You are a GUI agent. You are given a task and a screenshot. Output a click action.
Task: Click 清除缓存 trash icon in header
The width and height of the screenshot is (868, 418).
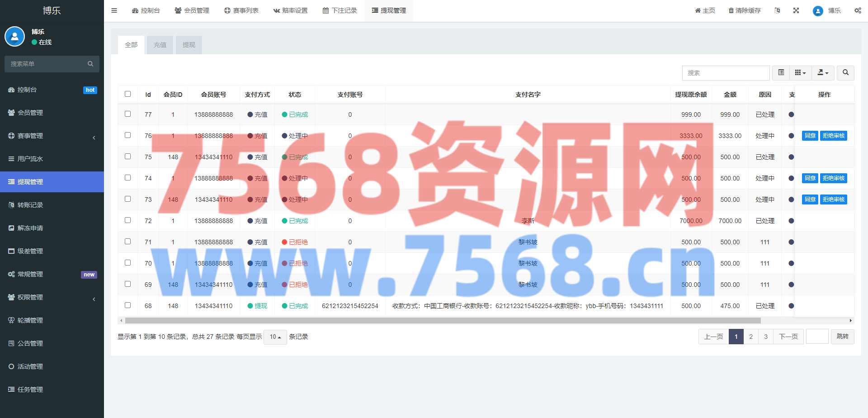tap(731, 10)
